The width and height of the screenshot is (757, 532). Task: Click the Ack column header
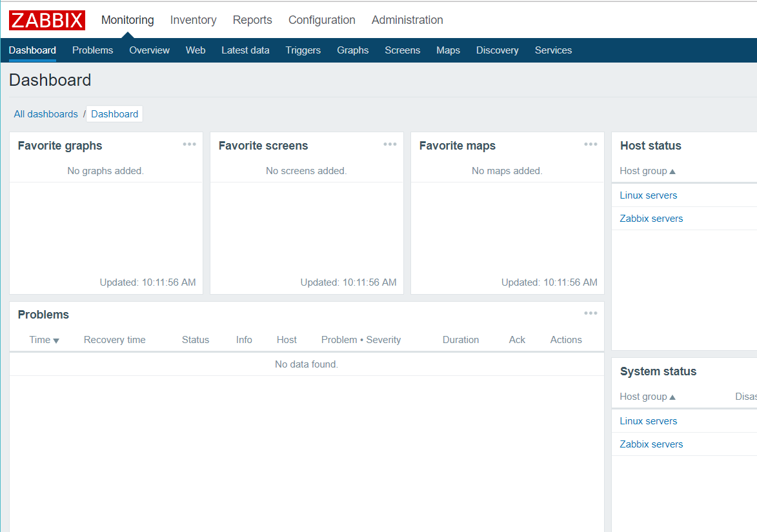click(517, 340)
